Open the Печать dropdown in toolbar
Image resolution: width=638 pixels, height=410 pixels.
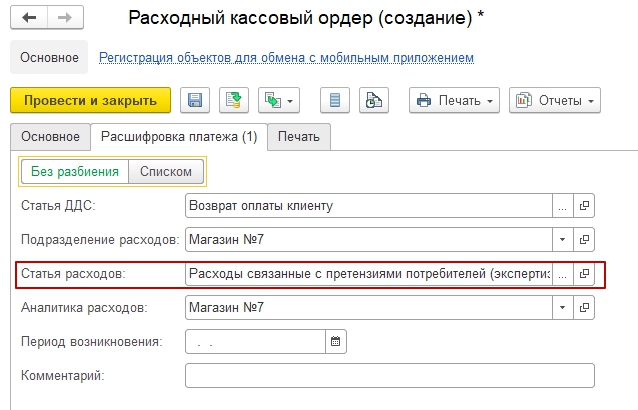coord(455,100)
